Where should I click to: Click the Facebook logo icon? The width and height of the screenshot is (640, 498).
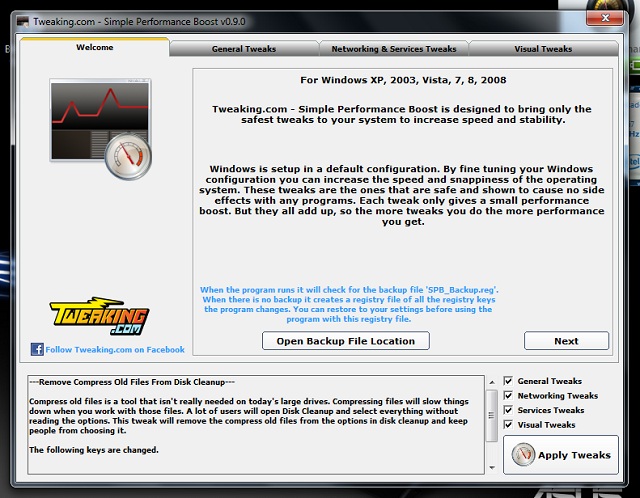coord(37,349)
